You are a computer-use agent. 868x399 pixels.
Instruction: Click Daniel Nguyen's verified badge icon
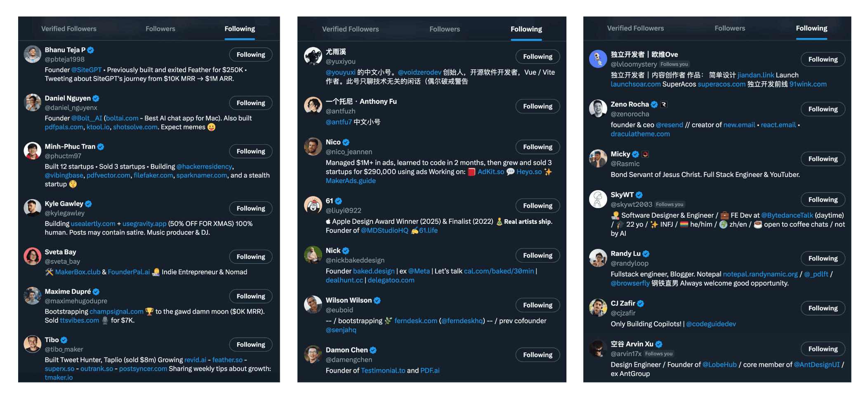[96, 99]
